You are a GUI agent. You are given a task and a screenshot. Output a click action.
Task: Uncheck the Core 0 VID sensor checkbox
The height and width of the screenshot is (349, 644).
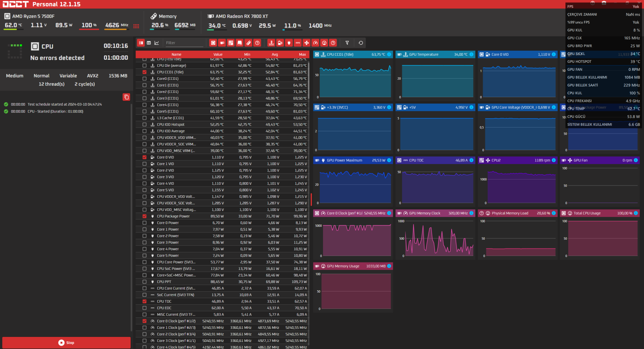(145, 157)
